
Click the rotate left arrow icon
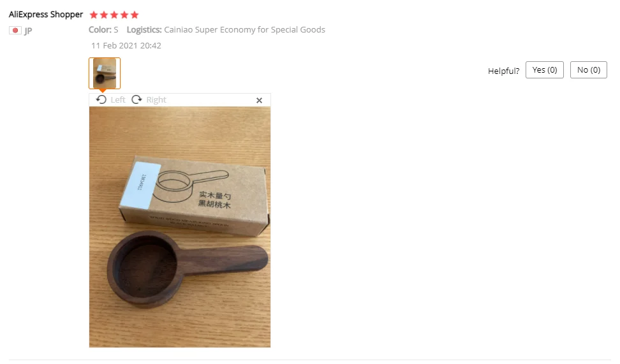101,99
